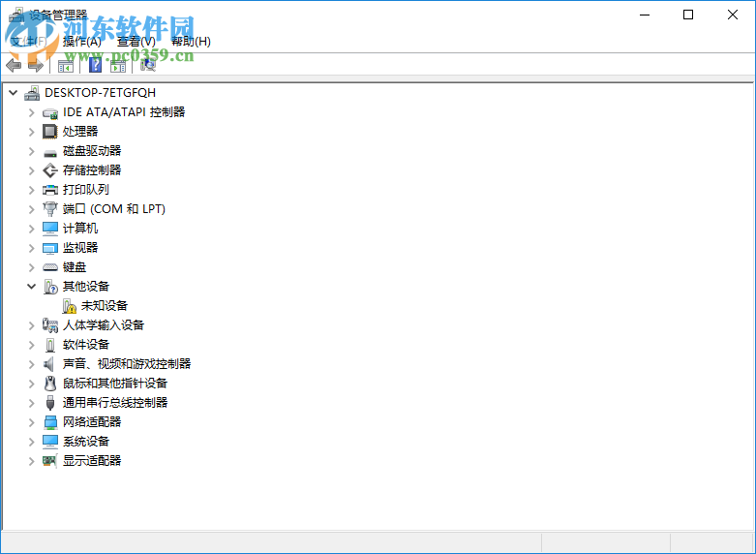Image resolution: width=756 pixels, height=554 pixels.
Task: Open the 操作(A) menu
Action: pyautogui.click(x=82, y=42)
